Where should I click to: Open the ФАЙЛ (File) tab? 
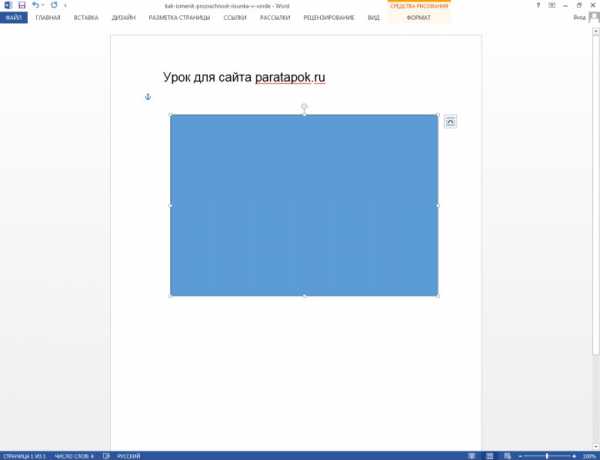[14, 18]
